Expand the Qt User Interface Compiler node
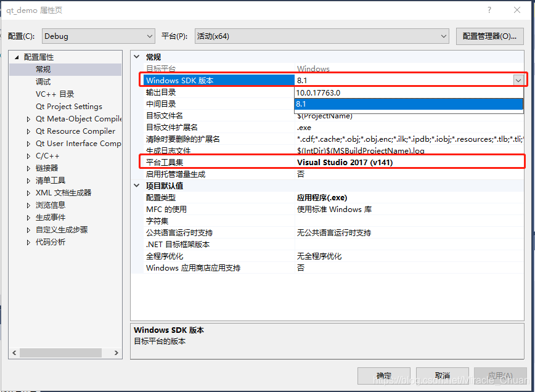535x392 pixels. [28, 144]
